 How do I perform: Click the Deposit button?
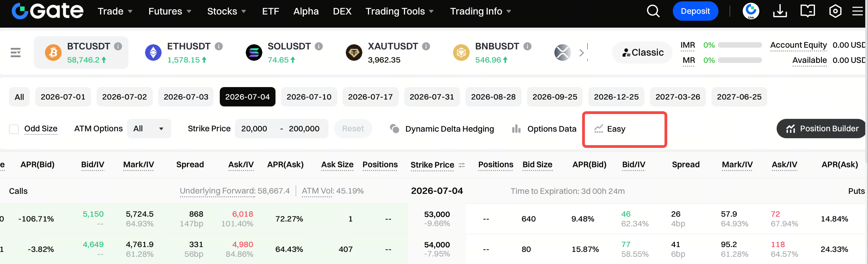pyautogui.click(x=695, y=11)
